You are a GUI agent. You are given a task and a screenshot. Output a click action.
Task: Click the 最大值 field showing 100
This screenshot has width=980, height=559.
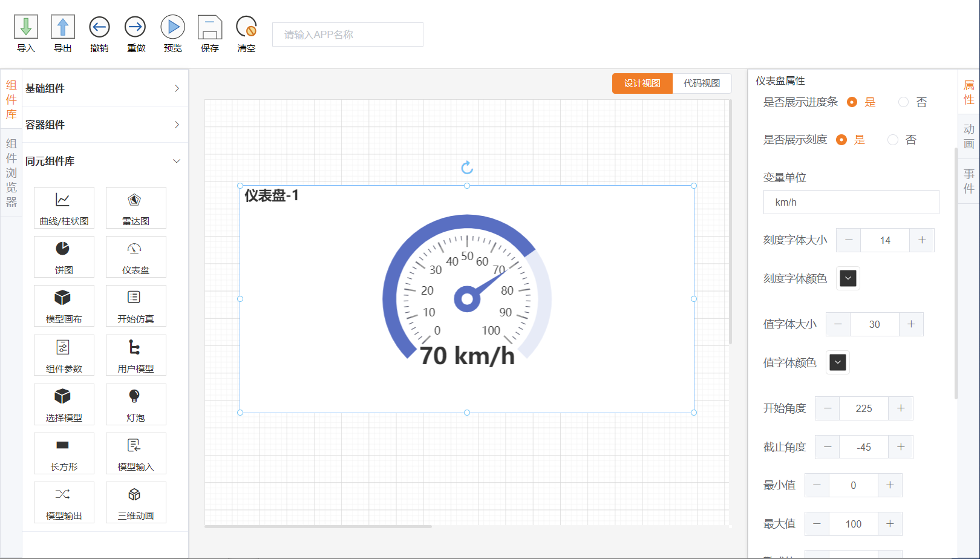[854, 524]
